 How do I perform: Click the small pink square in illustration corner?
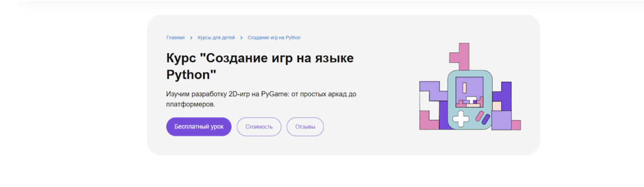tap(516, 125)
